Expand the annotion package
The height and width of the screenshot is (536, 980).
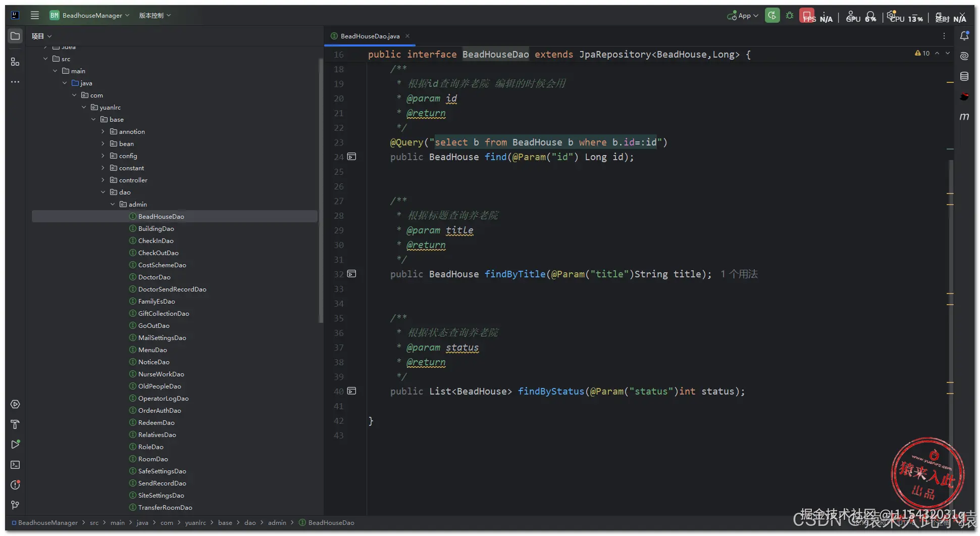(103, 131)
